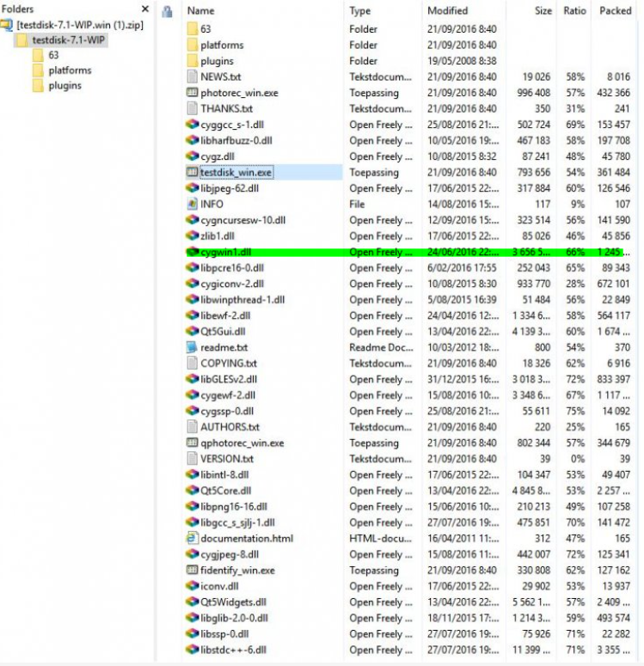This screenshot has width=644, height=666.
Task: Click the INFO file icon
Action: tap(192, 205)
